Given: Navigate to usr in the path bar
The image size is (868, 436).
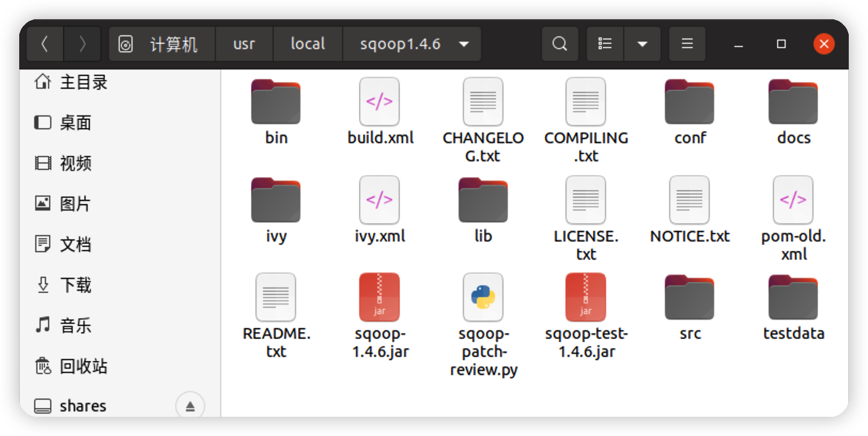Looking at the screenshot, I should (244, 44).
